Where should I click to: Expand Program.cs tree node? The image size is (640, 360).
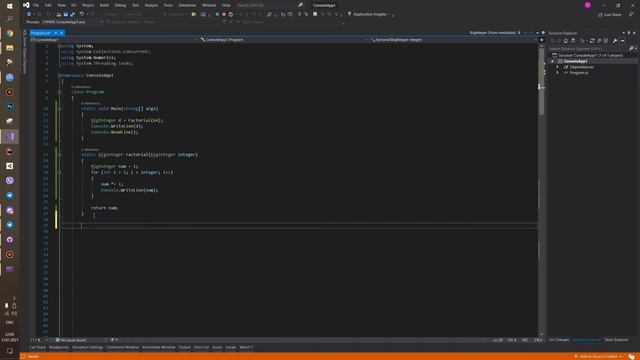coord(558,73)
